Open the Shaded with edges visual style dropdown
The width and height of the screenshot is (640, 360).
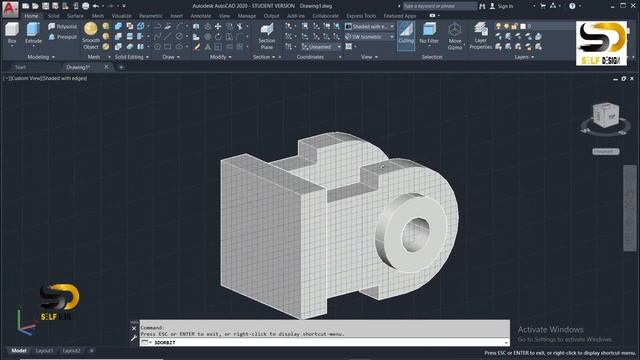(370, 27)
